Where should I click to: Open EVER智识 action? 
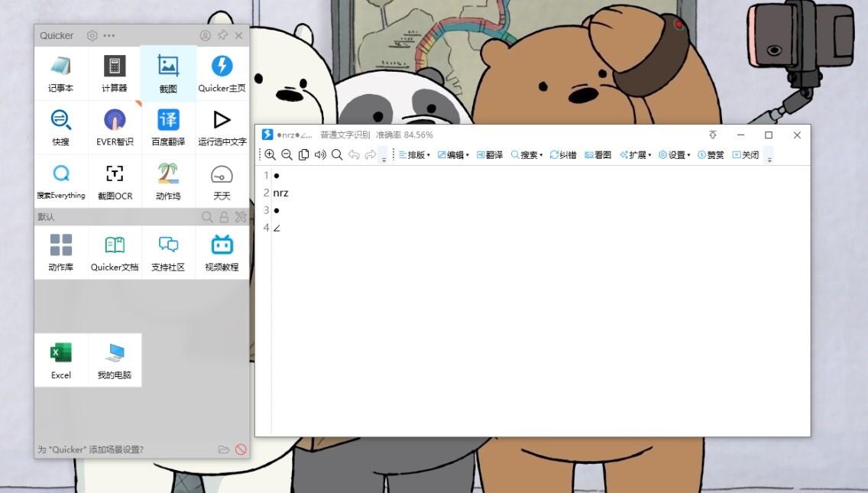[115, 128]
